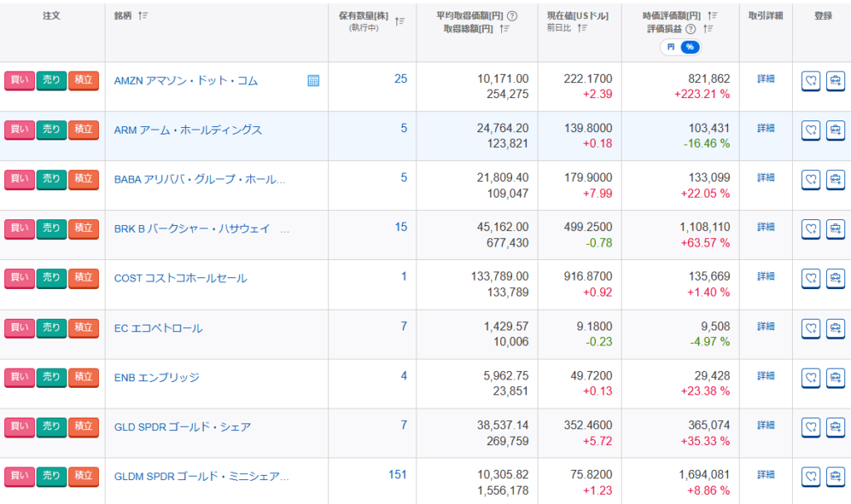
Task: Open help icon next to 平均取得価額
Action: (512, 16)
